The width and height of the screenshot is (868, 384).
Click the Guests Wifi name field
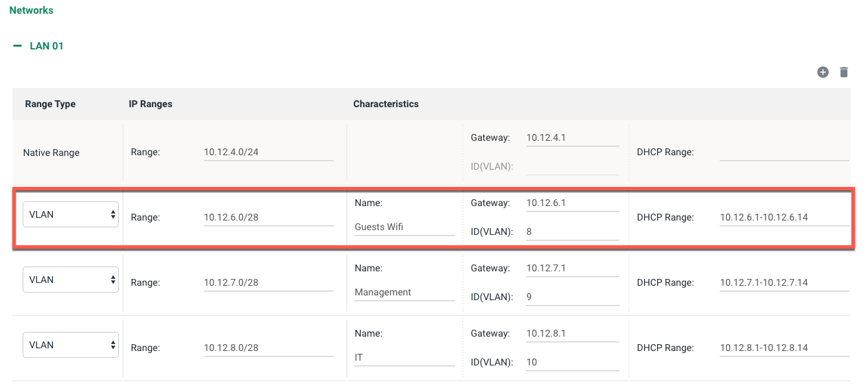coord(404,227)
